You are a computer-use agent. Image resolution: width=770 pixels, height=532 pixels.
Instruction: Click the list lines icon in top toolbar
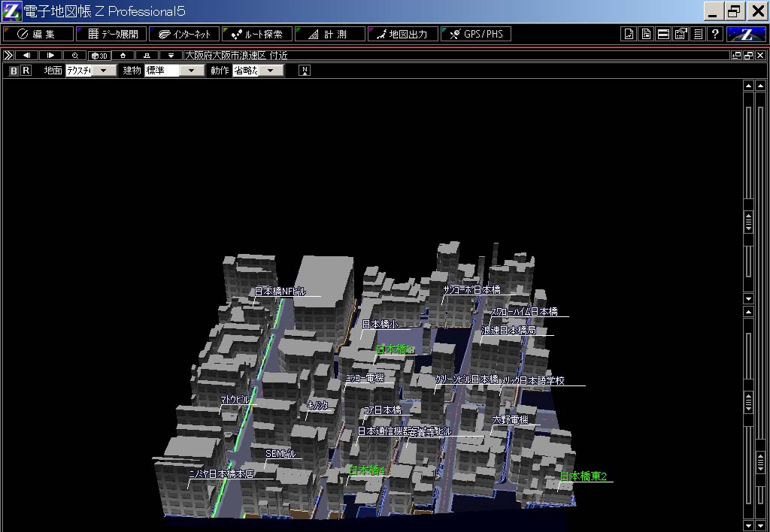click(698, 34)
